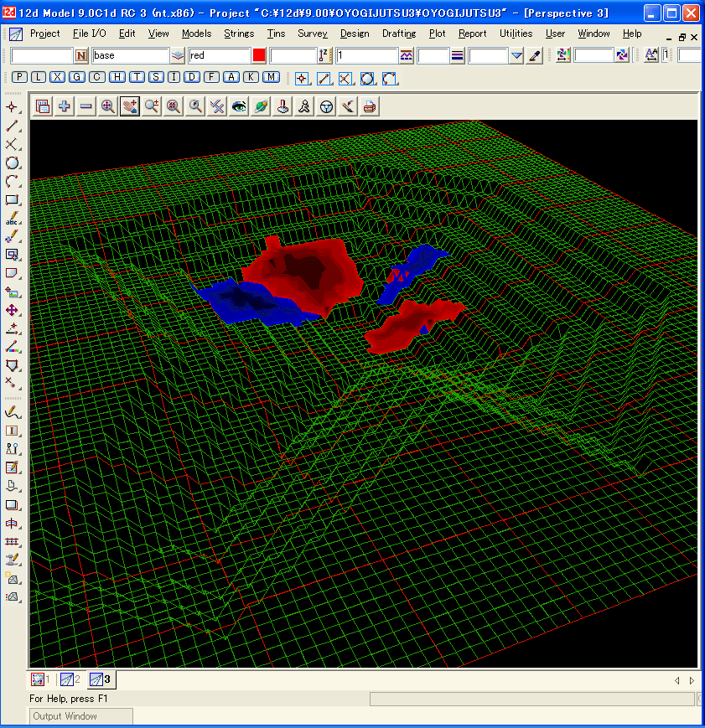705x728 pixels.
Task: Open the linestyle chooser button
Action: tap(407, 56)
